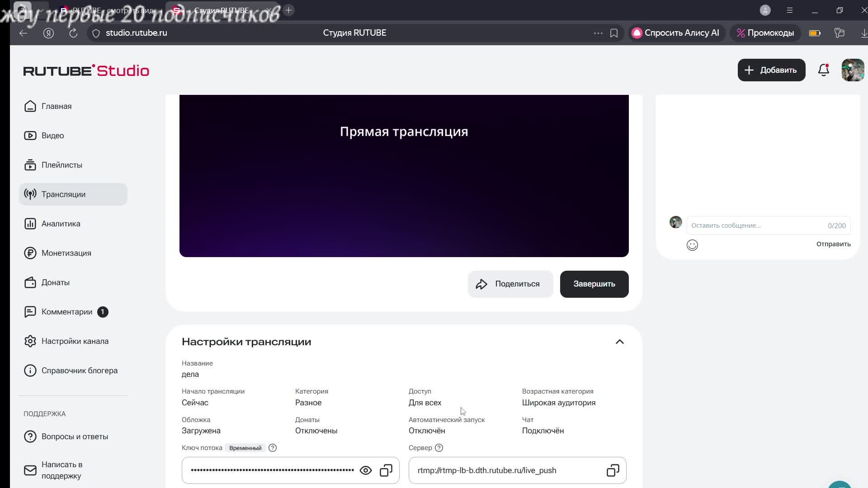Click Поделиться share button
This screenshot has height=488, width=868.
coord(510,284)
